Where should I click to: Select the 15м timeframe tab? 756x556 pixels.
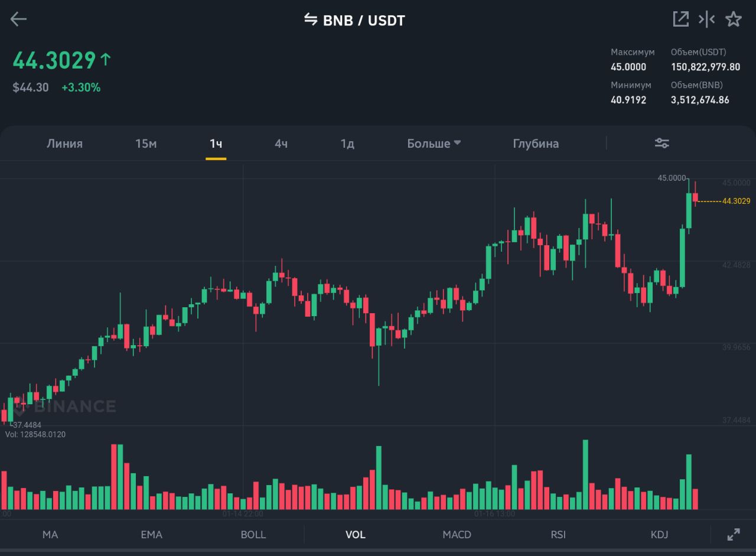146,144
